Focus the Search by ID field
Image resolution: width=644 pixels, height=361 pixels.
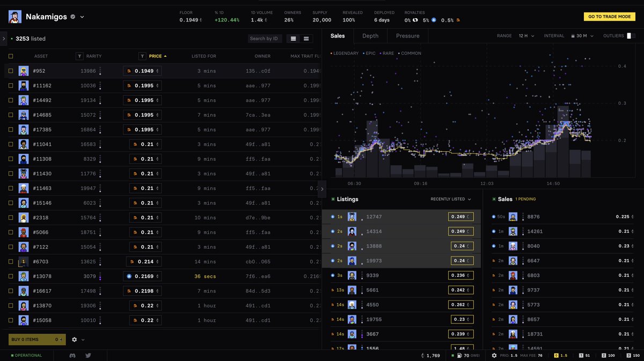click(x=265, y=39)
